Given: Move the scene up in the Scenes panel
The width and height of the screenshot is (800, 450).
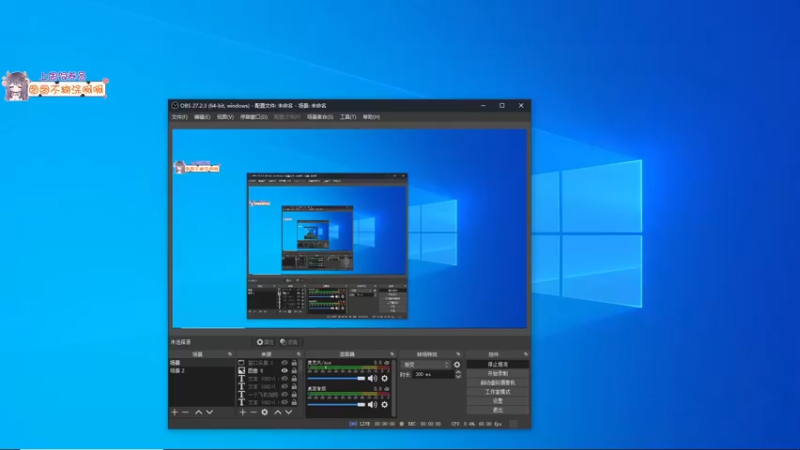Looking at the screenshot, I should click(x=198, y=412).
